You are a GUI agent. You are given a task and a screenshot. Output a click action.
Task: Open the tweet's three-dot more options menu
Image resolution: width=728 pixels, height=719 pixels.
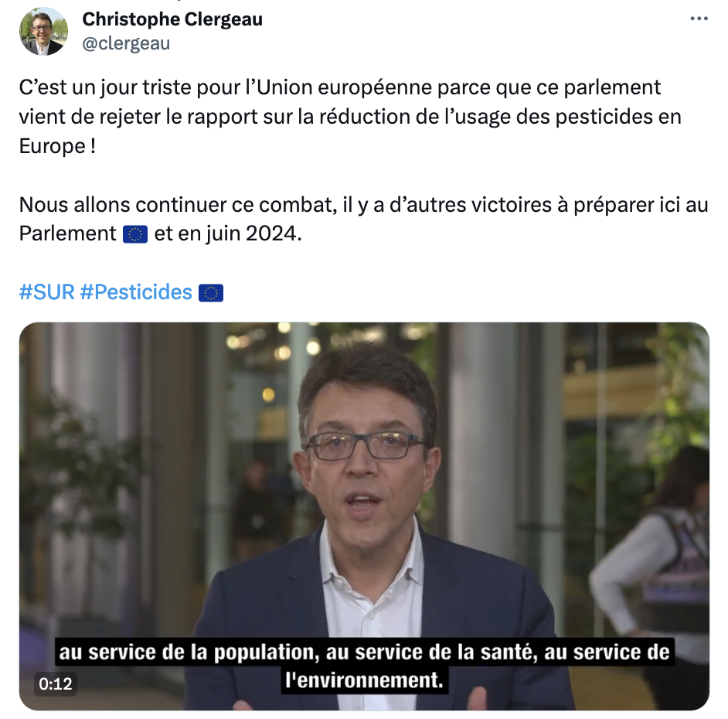click(x=699, y=19)
